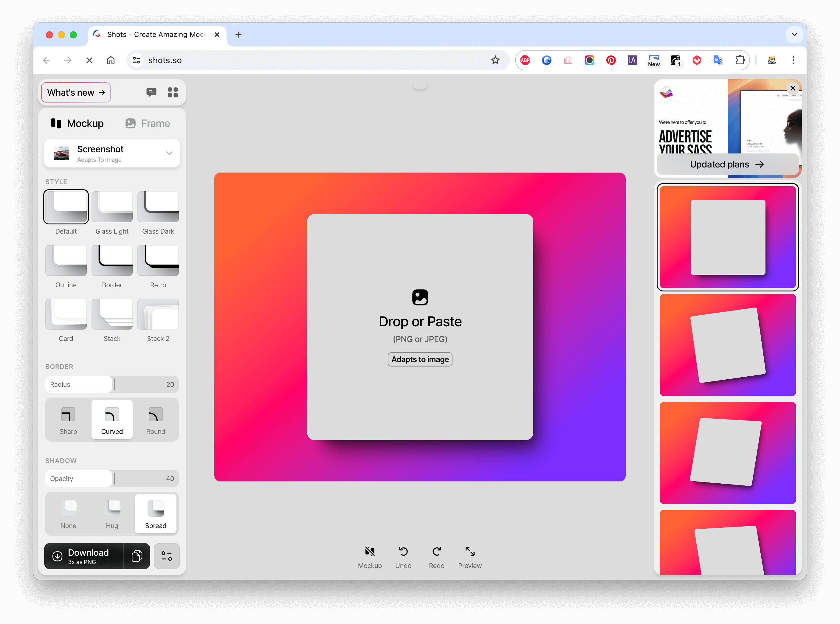Go to browser home page
Image resolution: width=840 pixels, height=624 pixels.
(111, 60)
